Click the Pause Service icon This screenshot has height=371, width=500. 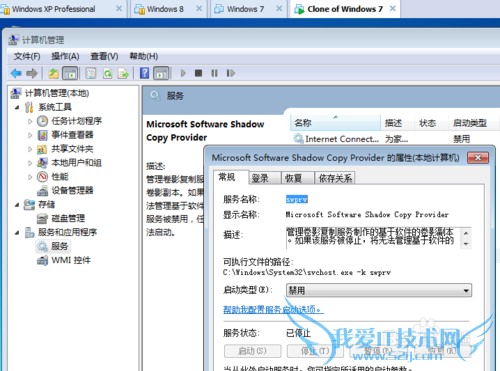coord(214,73)
